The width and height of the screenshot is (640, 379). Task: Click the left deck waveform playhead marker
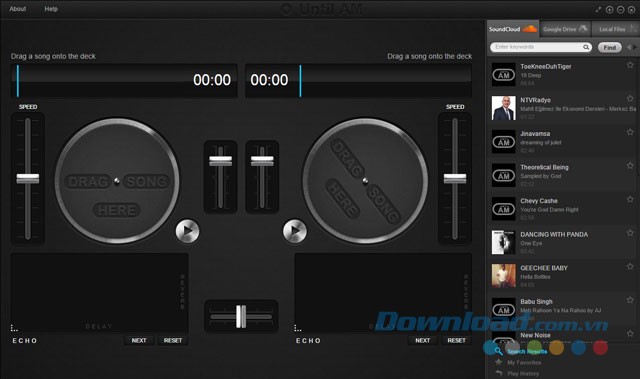(18, 81)
